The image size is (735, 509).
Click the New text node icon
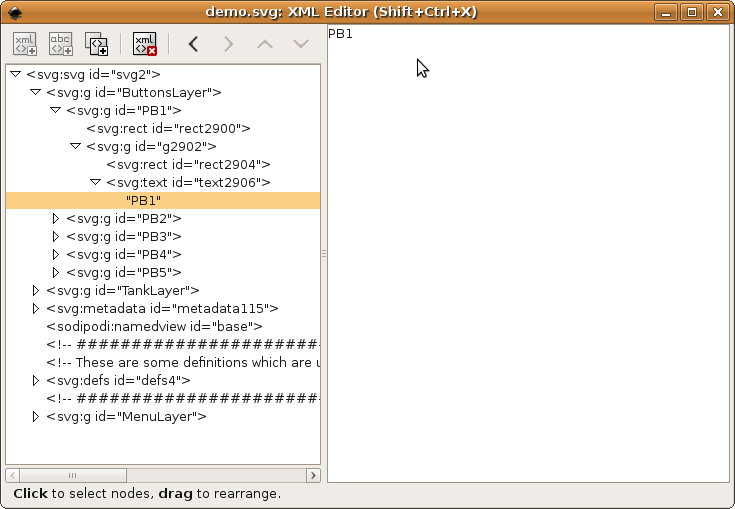click(x=61, y=44)
